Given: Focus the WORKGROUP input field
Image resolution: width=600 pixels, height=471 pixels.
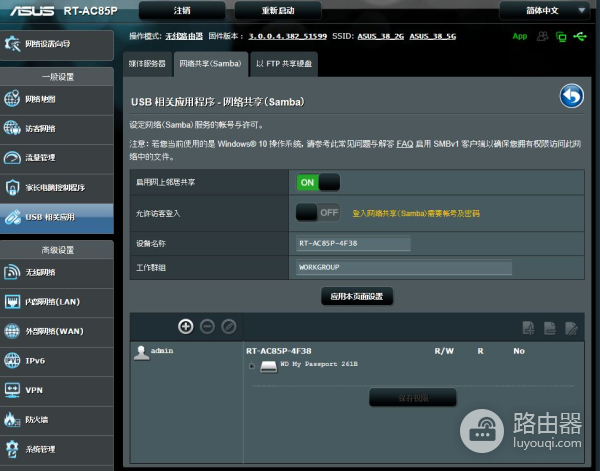Looking at the screenshot, I should click(404, 267).
